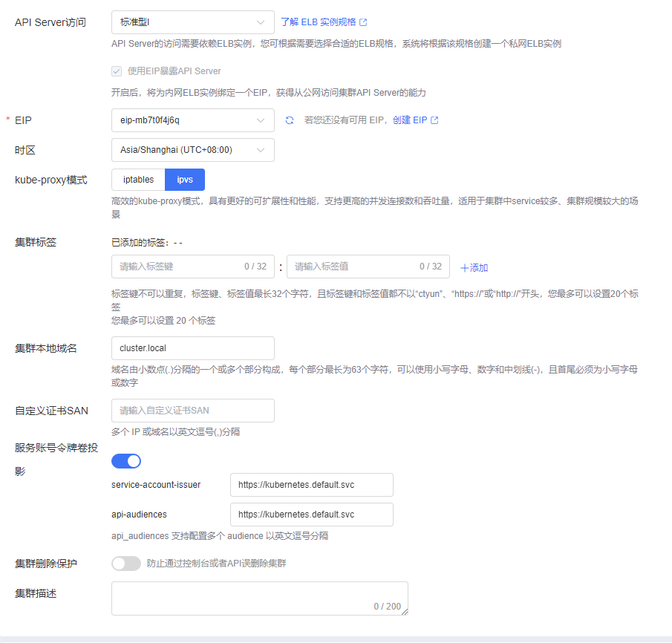Click the 集群描述 textarea resize handle
672x643 pixels.
click(x=405, y=612)
